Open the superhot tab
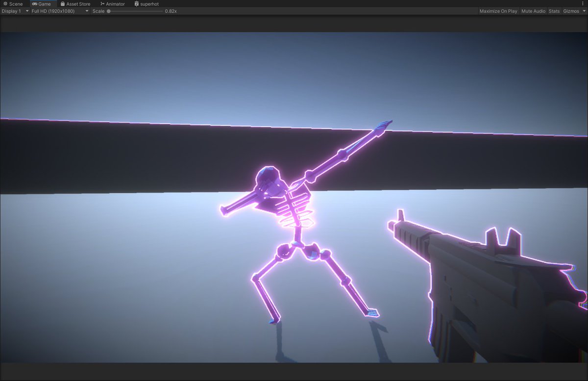Viewport: 588px width, 381px height. 147,4
